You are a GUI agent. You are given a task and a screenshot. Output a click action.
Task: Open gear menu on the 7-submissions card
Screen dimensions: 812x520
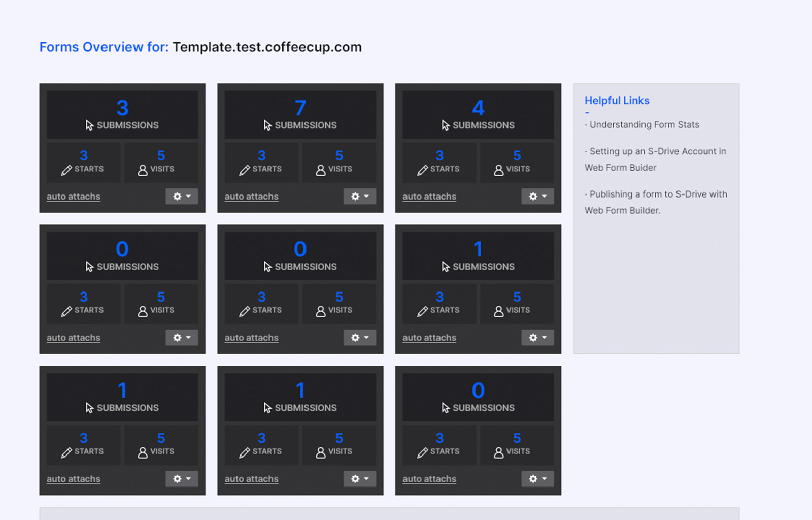point(360,197)
